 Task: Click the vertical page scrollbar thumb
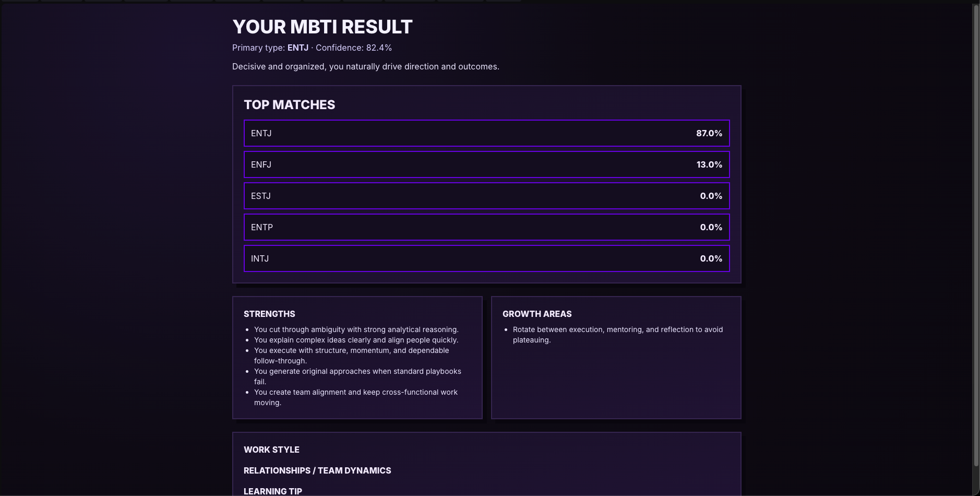coord(976,235)
